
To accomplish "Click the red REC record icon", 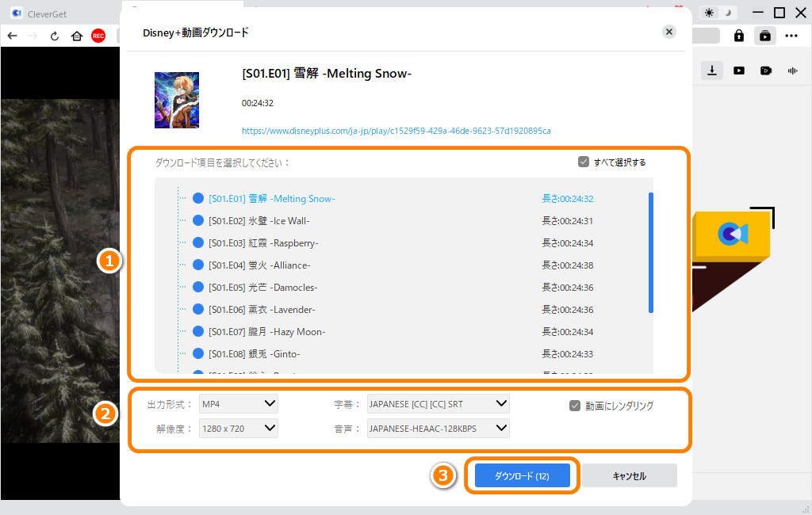I will 98,36.
